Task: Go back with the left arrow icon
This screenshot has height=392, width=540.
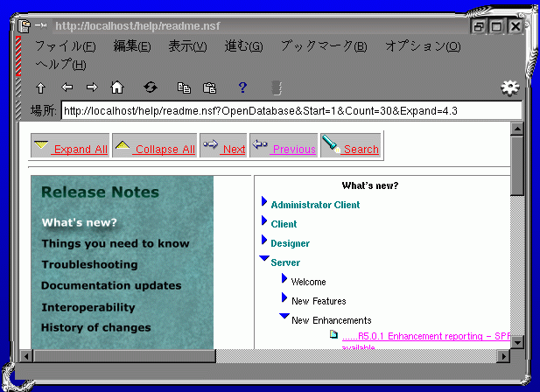Action: (x=67, y=87)
